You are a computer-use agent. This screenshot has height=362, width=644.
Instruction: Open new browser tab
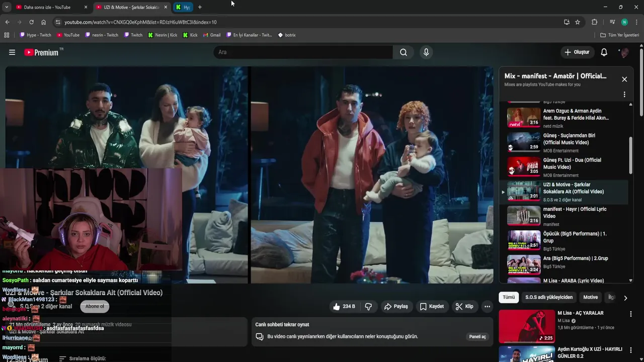click(x=200, y=7)
